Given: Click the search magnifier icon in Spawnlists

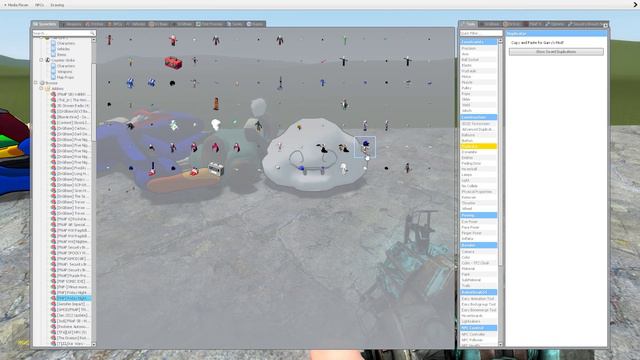Looking at the screenshot, I should [92, 33].
